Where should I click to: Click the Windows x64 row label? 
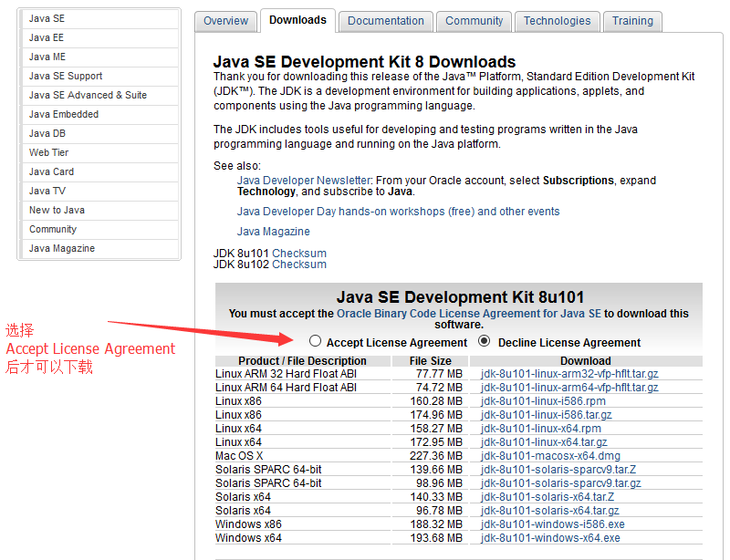click(x=248, y=538)
